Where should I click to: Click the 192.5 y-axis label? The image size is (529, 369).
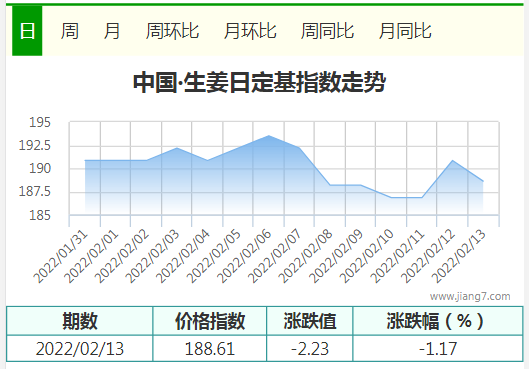tap(34, 145)
